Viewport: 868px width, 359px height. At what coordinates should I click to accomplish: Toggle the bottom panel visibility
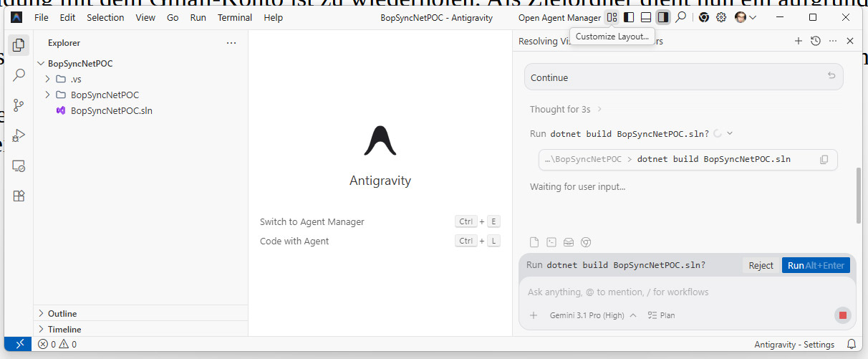coord(646,17)
